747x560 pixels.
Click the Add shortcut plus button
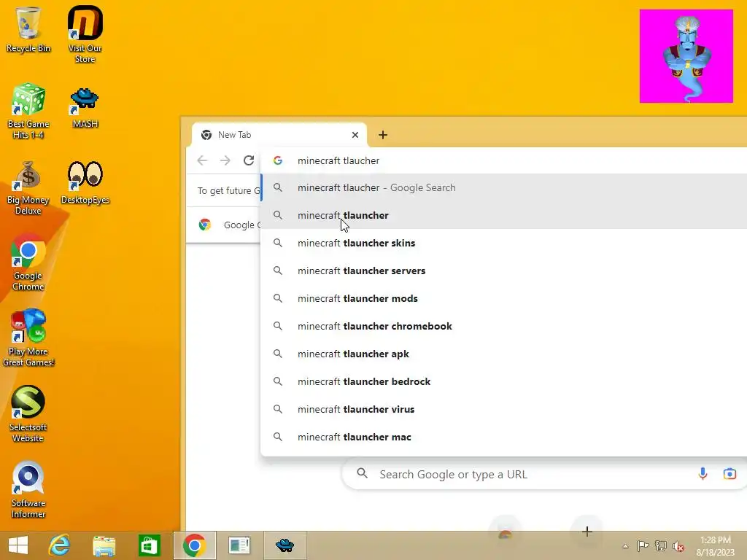click(x=587, y=531)
